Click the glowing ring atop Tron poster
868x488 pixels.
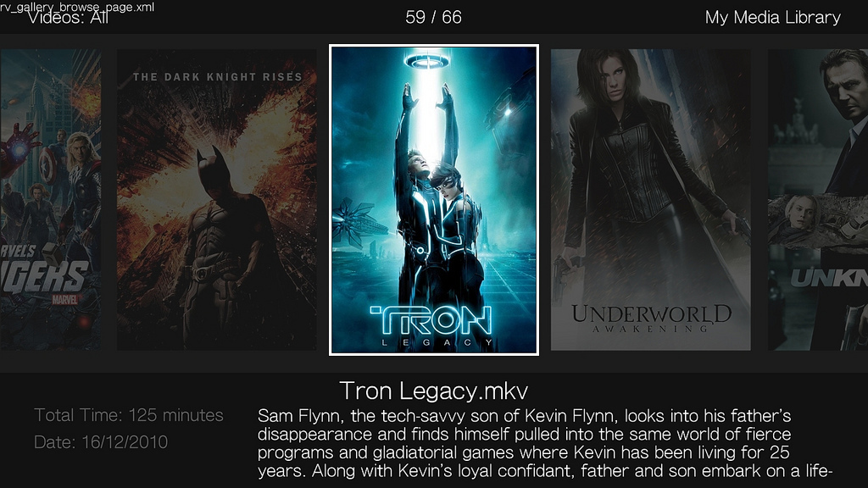pos(427,61)
